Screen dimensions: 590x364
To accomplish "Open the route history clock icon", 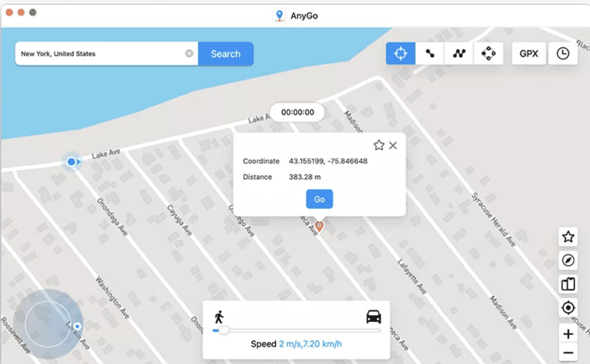I will (x=563, y=53).
